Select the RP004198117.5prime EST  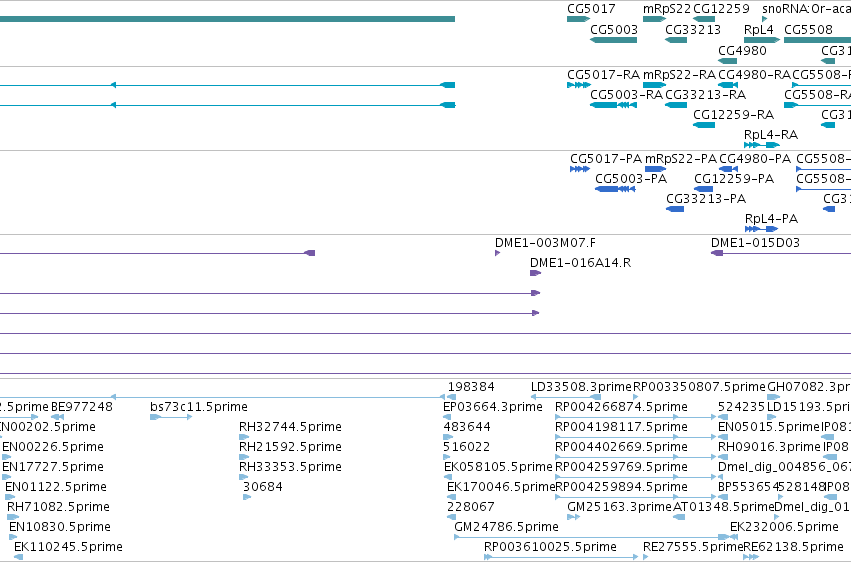[636, 437]
